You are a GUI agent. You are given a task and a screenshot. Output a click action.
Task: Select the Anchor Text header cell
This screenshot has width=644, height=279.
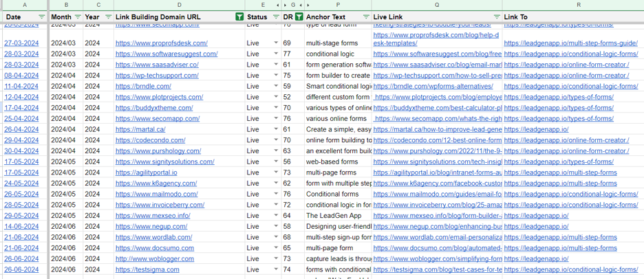coord(338,17)
